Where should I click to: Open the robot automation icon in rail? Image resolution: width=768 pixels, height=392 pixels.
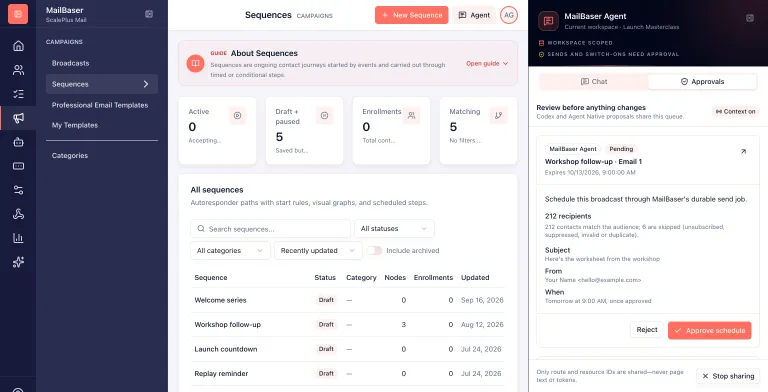coord(18,142)
